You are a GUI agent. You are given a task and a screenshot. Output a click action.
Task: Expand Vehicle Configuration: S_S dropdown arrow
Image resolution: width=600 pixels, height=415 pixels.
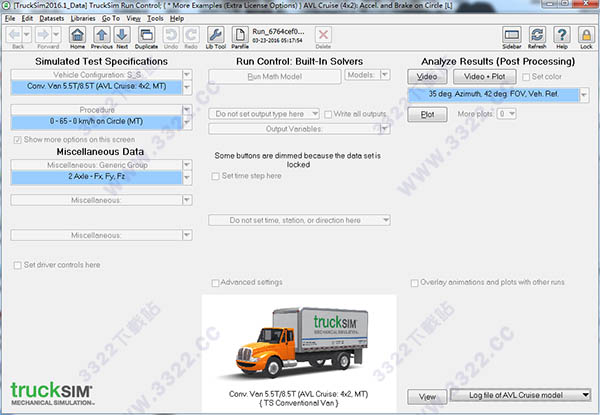tap(187, 75)
